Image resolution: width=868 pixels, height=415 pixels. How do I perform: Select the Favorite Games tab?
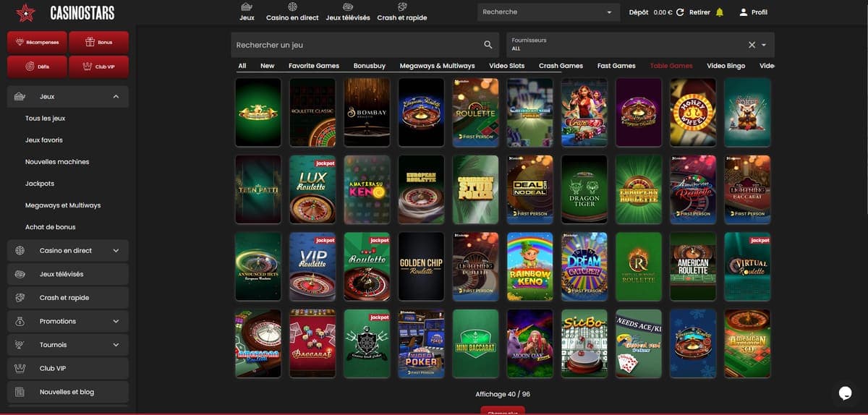click(314, 66)
